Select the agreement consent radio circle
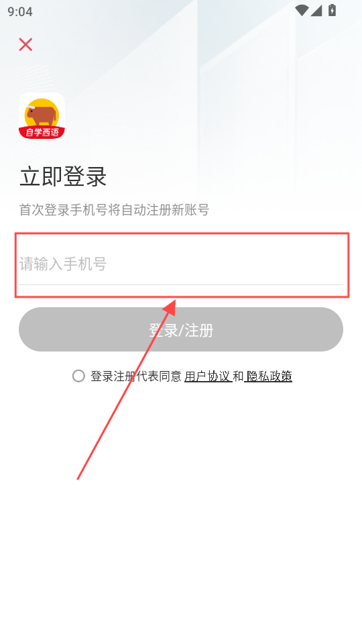The image size is (362, 644). click(78, 376)
